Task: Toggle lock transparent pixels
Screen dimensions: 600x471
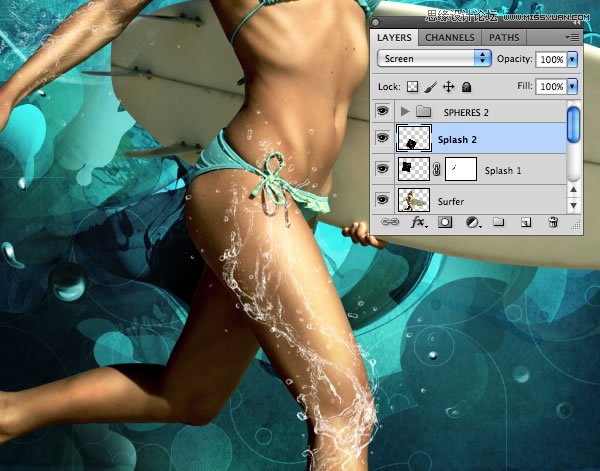Action: point(412,87)
